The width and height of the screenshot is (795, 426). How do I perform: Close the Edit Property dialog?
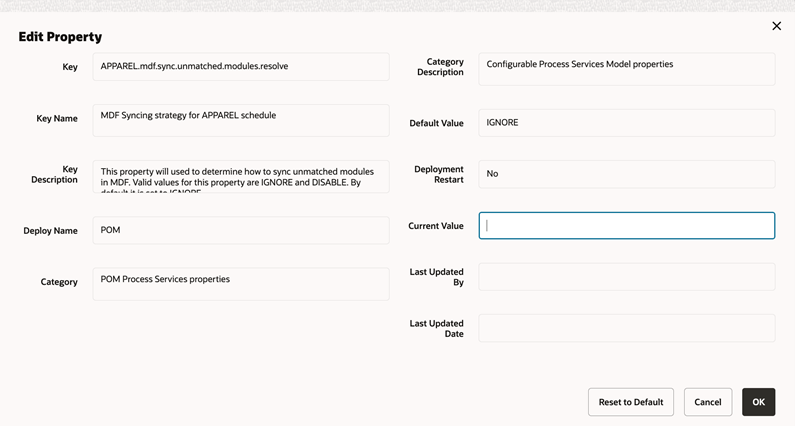click(776, 26)
